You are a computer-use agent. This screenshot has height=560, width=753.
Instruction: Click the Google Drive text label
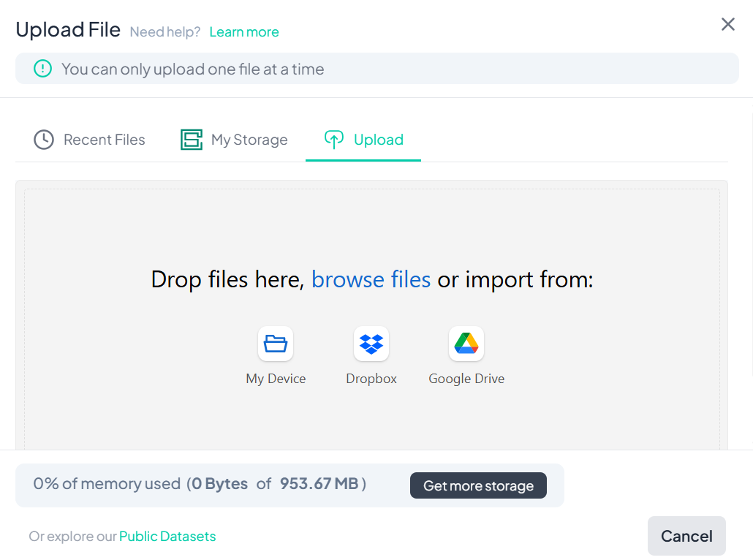466,379
